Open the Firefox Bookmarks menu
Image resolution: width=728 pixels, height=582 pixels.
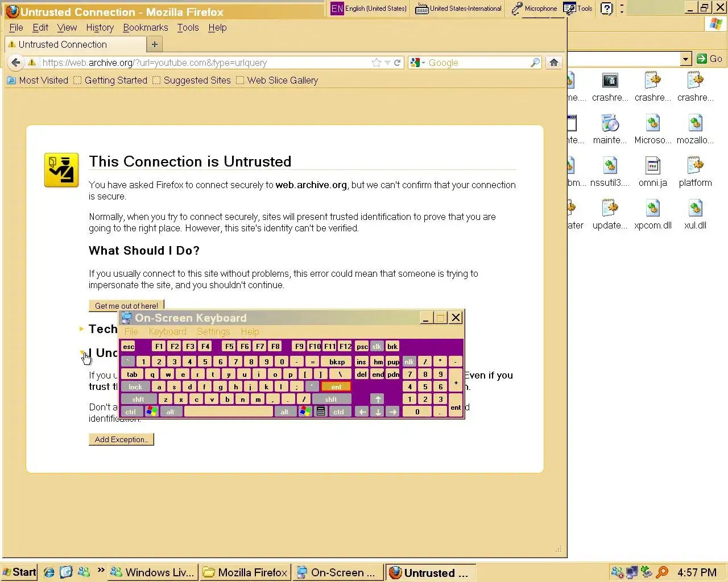(145, 27)
